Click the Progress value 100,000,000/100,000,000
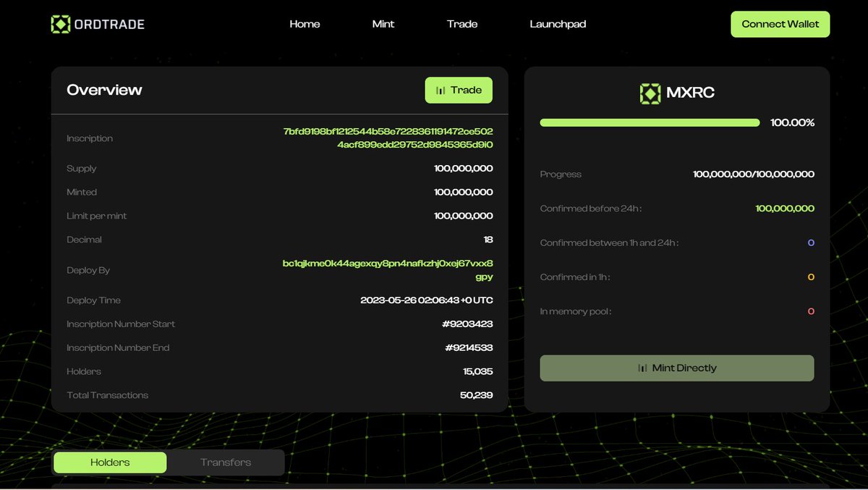Screen dimensions: 868x490 tap(754, 174)
